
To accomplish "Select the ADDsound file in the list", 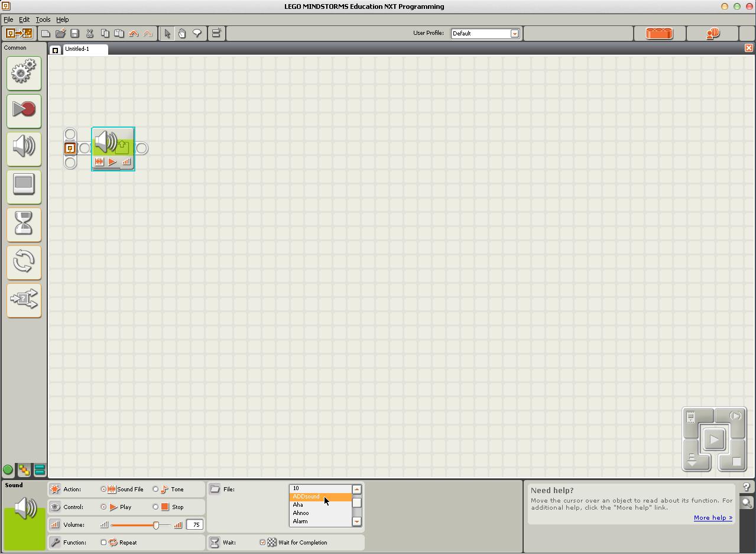I will click(x=320, y=497).
